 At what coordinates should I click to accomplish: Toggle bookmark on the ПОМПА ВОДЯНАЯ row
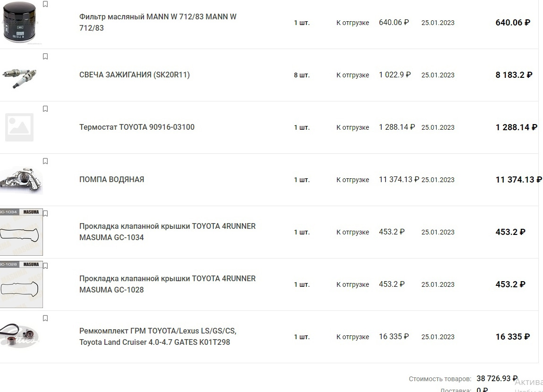(45, 161)
